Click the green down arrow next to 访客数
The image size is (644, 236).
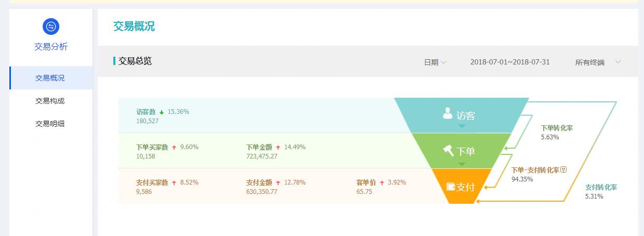162,112
